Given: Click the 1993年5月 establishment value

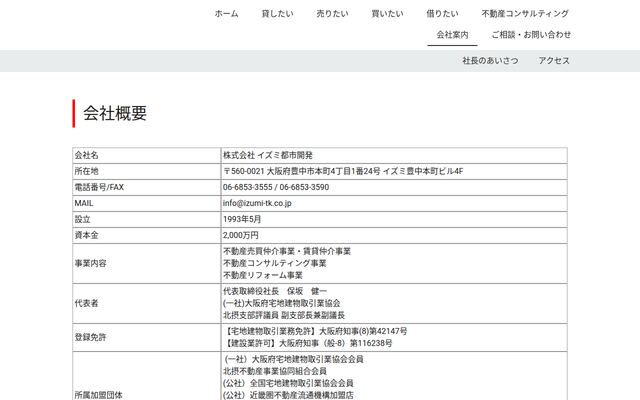Looking at the screenshot, I should click(242, 219).
